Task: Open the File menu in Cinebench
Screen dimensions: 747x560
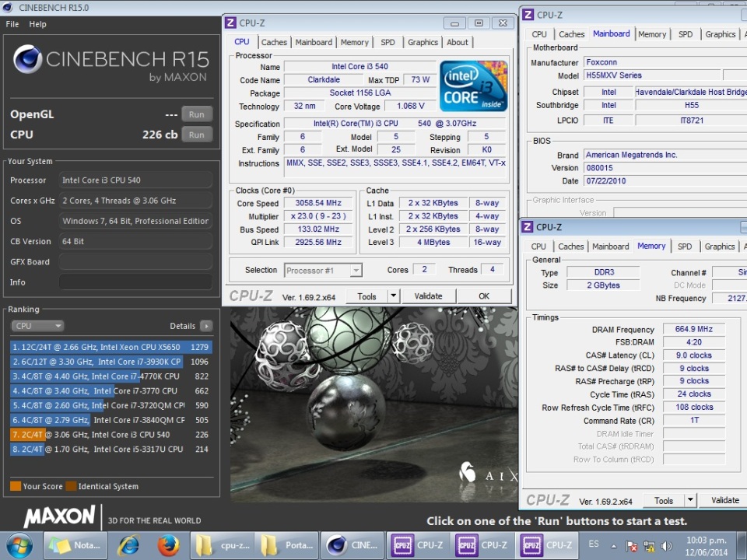Action: pyautogui.click(x=12, y=24)
